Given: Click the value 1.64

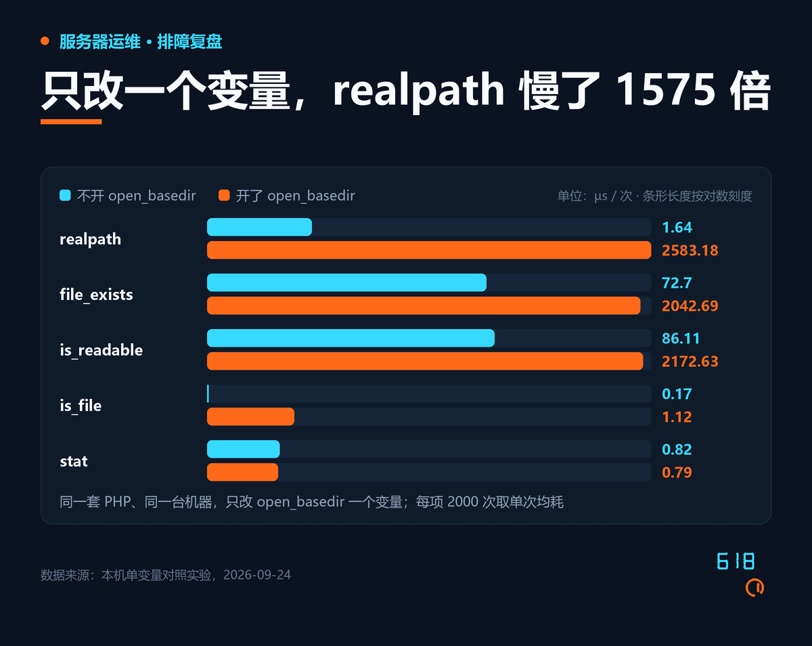Looking at the screenshot, I should point(677,228).
